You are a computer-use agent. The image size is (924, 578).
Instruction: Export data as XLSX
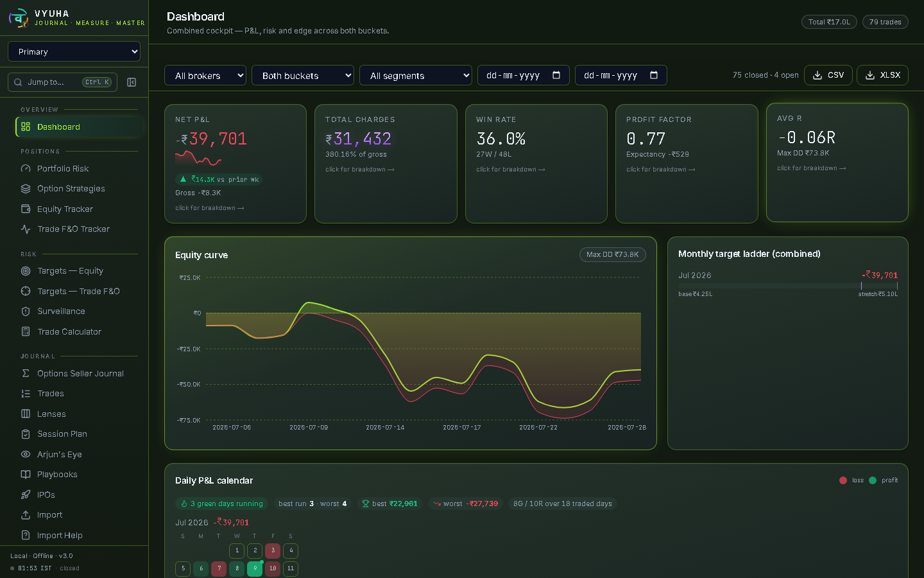click(x=882, y=75)
